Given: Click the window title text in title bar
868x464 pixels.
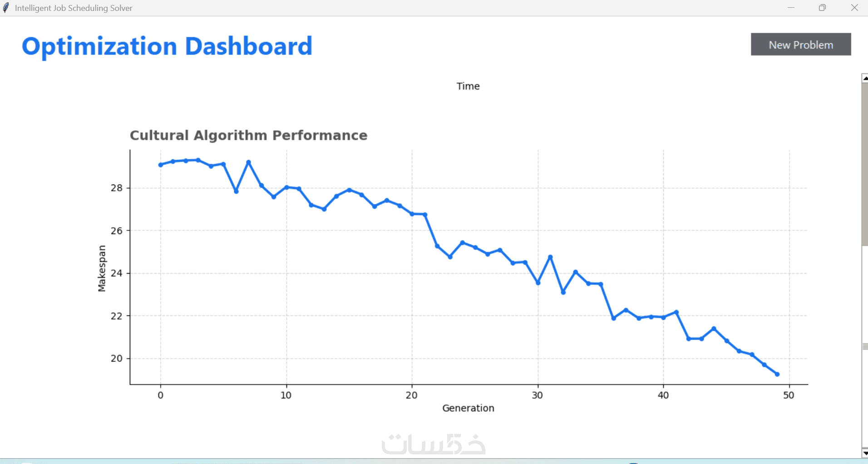Looking at the screenshot, I should (x=74, y=8).
